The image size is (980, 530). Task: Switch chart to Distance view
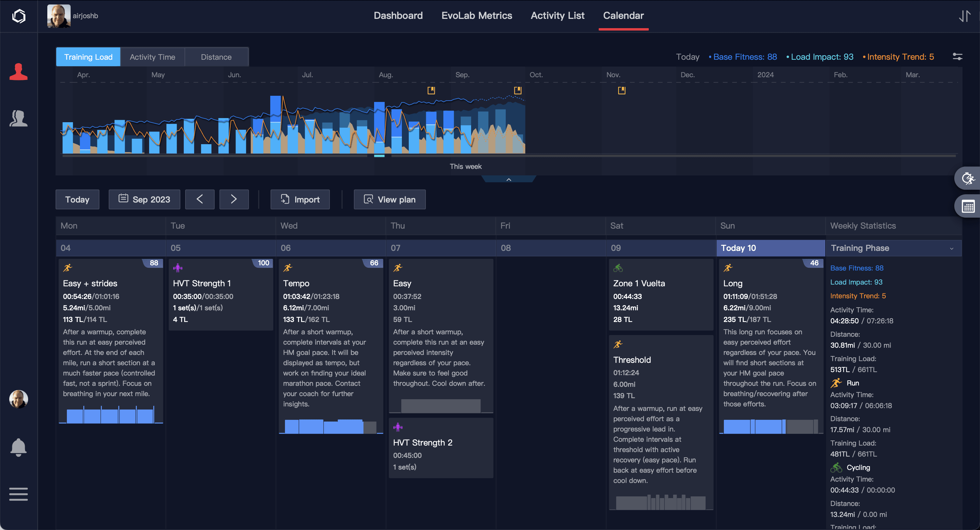[216, 57]
